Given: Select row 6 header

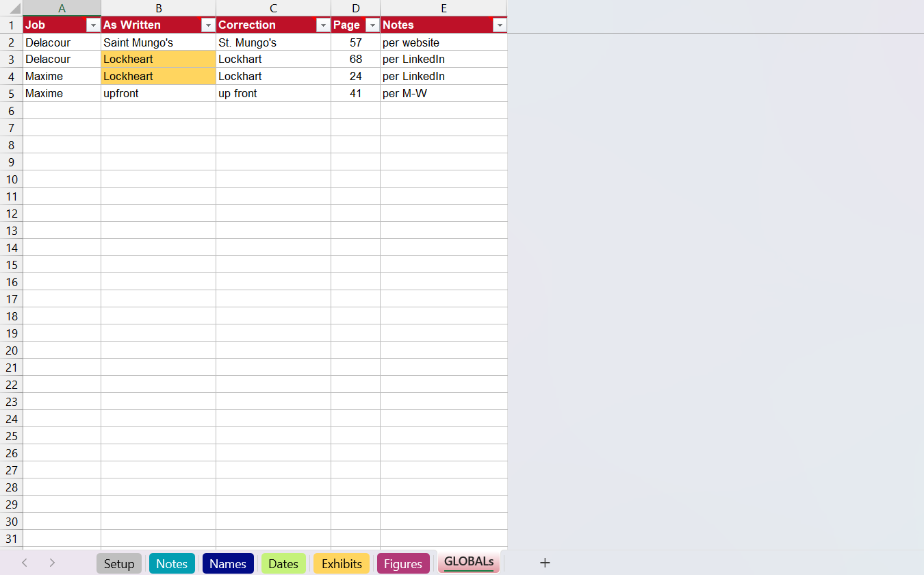Looking at the screenshot, I should [x=11, y=111].
